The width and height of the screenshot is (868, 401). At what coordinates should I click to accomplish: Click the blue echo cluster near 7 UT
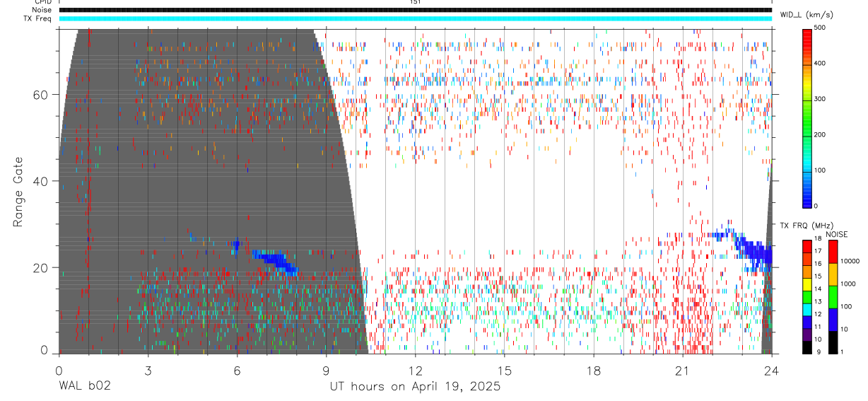(276, 260)
